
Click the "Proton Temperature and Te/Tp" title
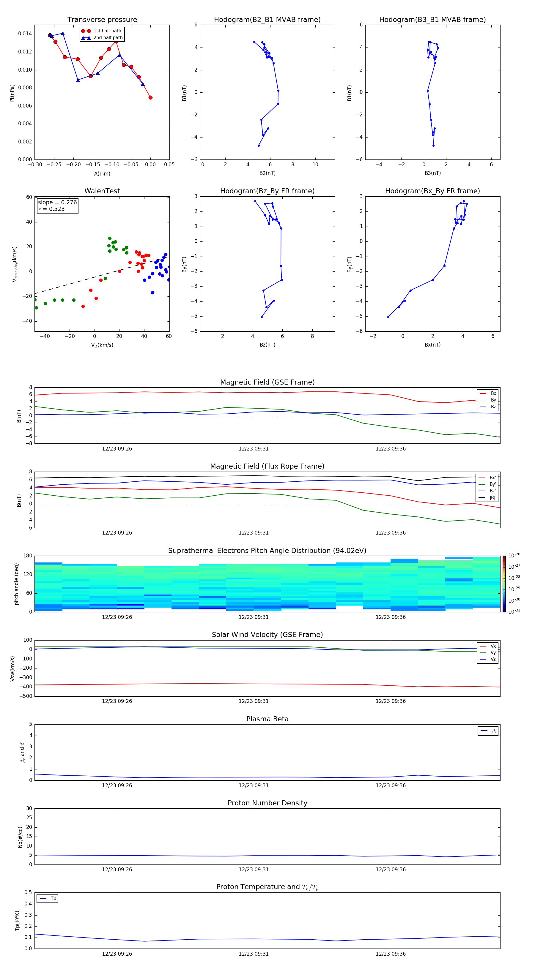click(267, 887)
